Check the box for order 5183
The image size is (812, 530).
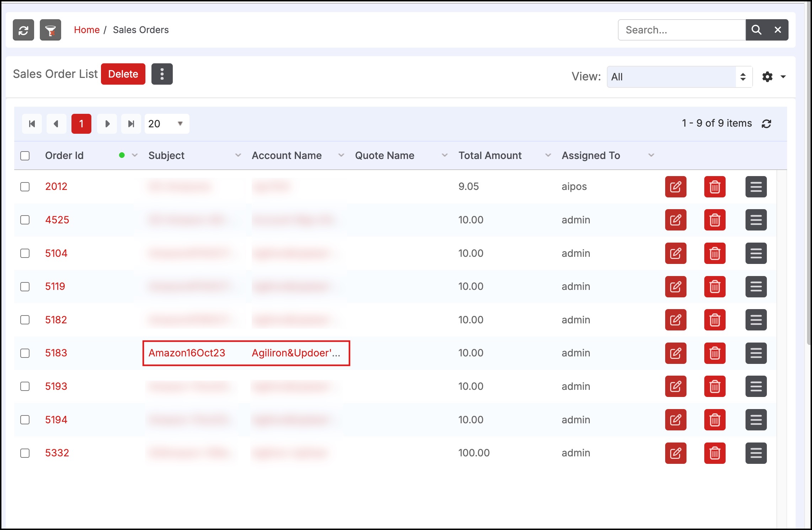point(25,353)
